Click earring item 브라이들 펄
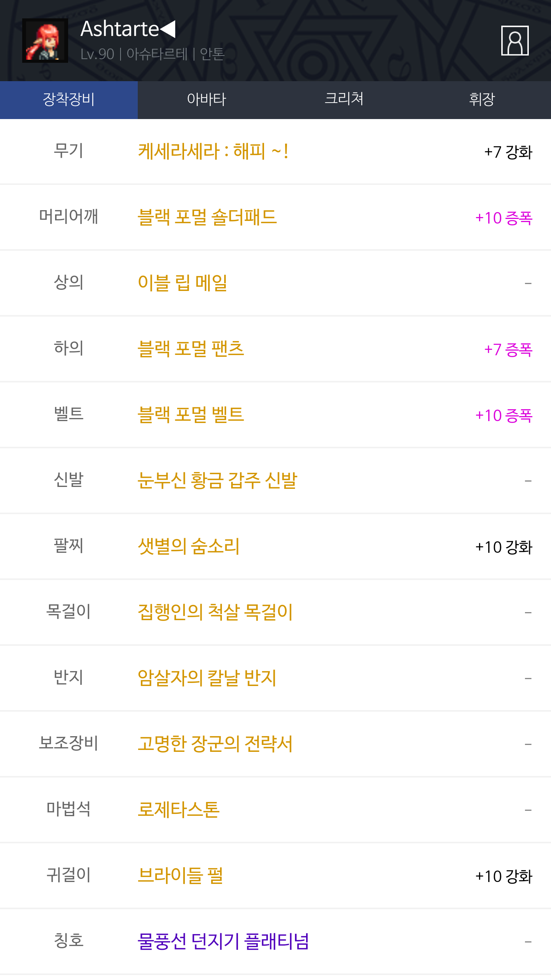551x980 pixels. tap(180, 876)
